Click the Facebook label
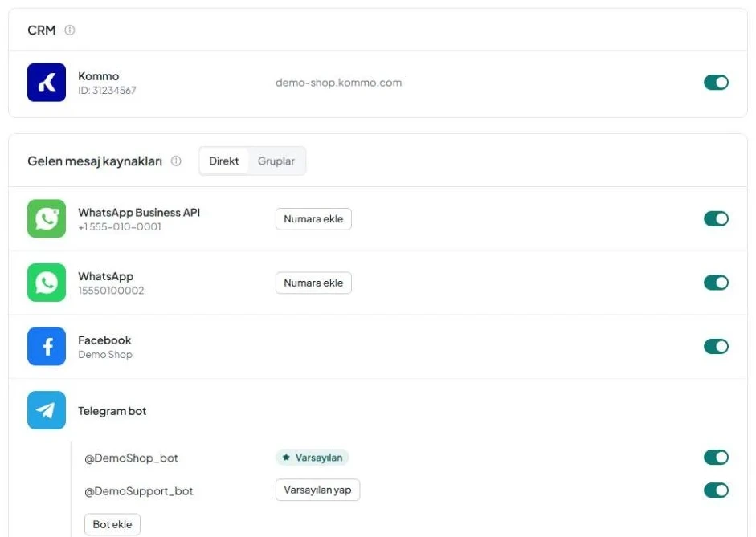The image size is (756, 537). click(104, 340)
